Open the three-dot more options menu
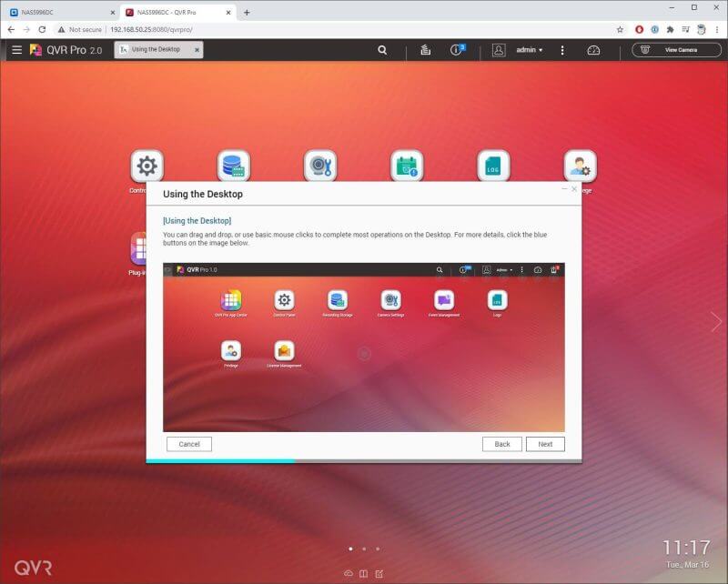 pyautogui.click(x=562, y=50)
